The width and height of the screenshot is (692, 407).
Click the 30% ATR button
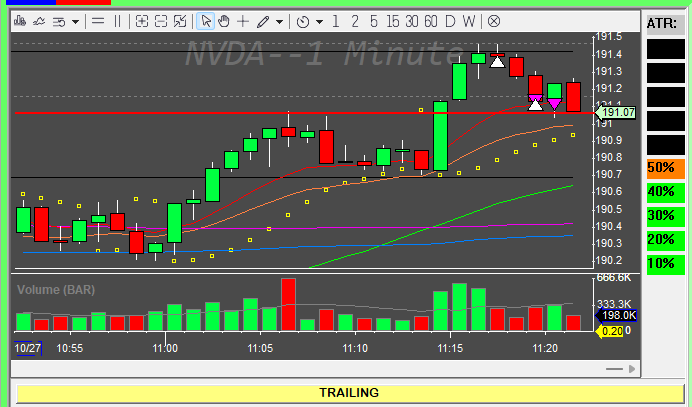(666, 216)
